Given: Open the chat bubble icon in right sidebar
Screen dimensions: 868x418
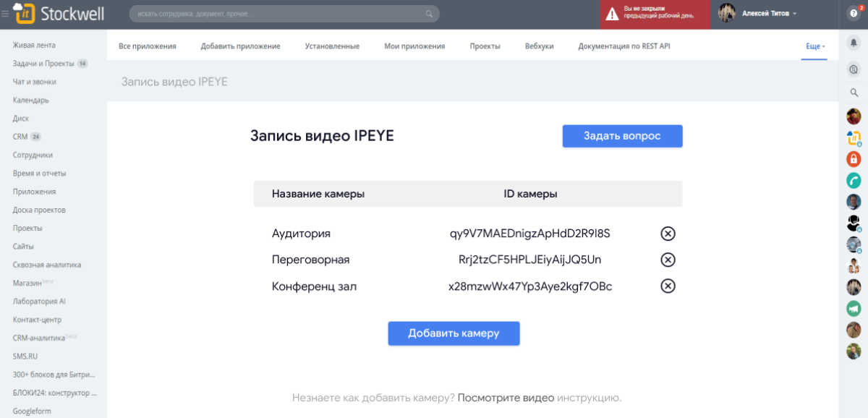Looking at the screenshot, I should (854, 69).
